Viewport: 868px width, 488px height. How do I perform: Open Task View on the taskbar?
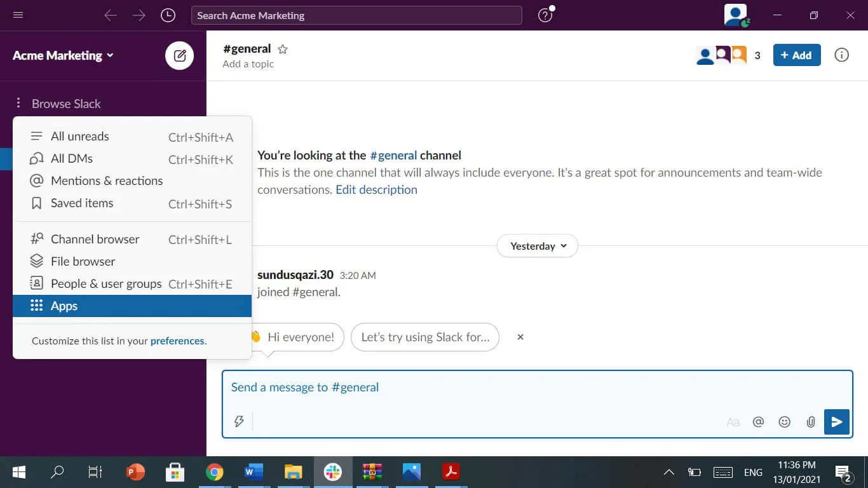click(95, 472)
